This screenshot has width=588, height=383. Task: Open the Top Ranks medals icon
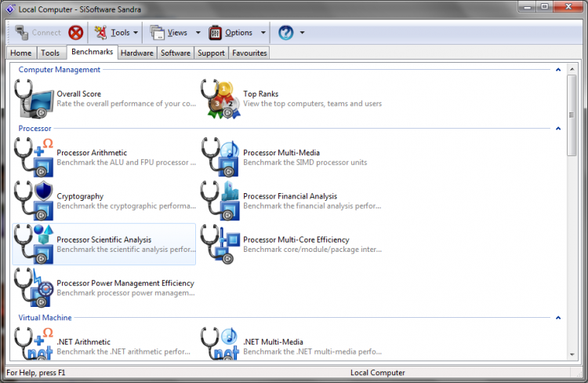(x=220, y=99)
